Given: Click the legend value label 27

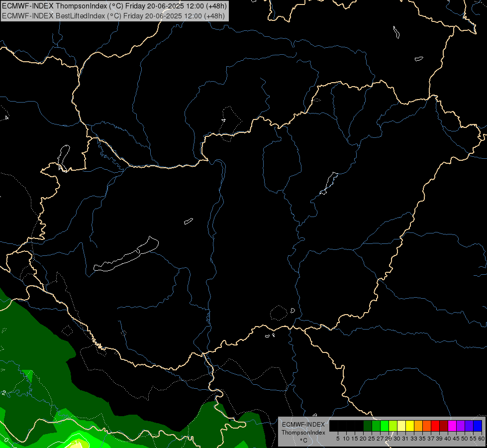Looking at the screenshot, I should point(380,439).
